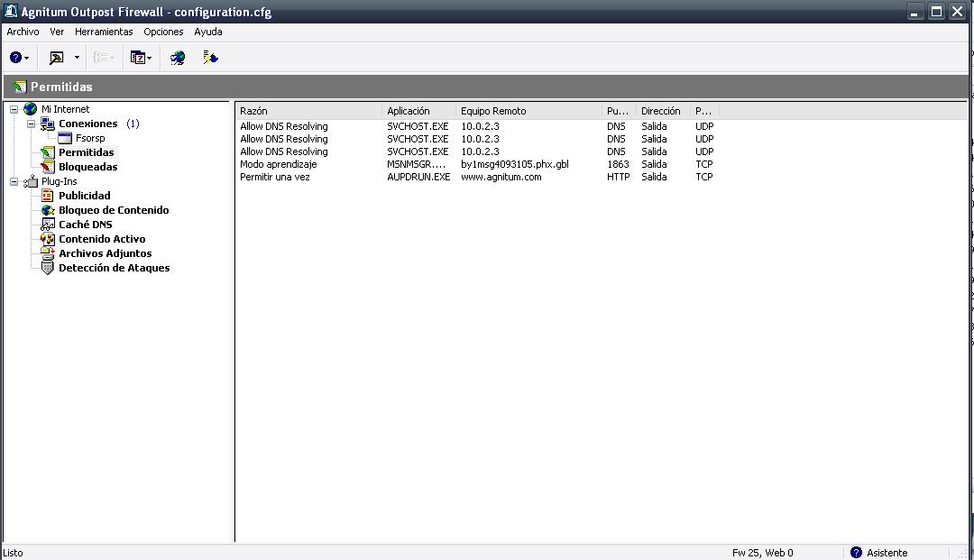
Task: Click the Agnitum Outpost title bar icon
Action: tap(11, 11)
